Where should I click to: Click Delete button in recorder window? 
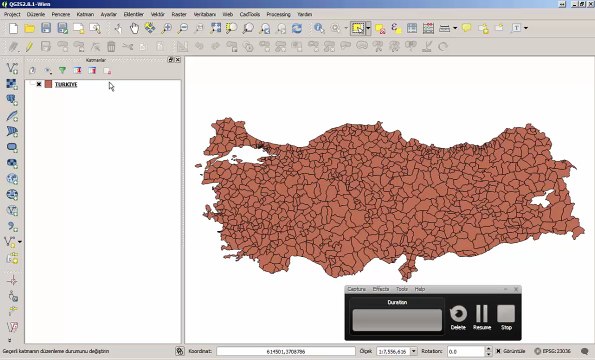[458, 318]
